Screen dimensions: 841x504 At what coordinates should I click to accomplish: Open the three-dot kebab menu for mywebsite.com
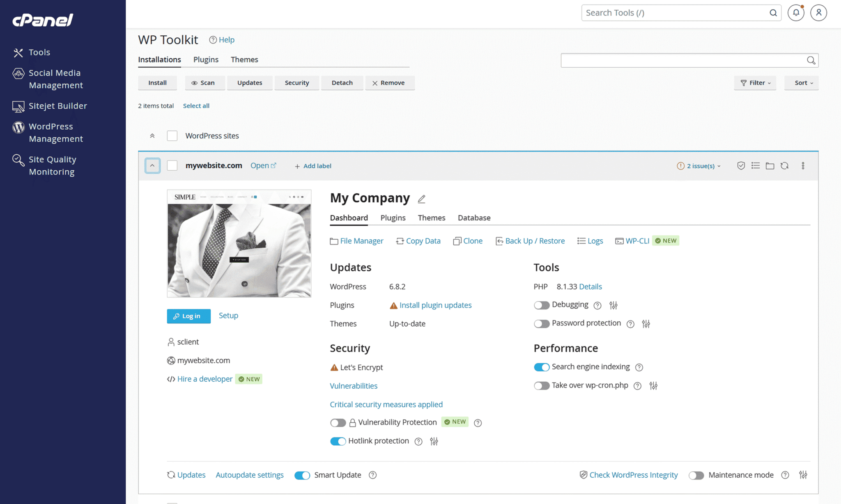[x=803, y=165]
